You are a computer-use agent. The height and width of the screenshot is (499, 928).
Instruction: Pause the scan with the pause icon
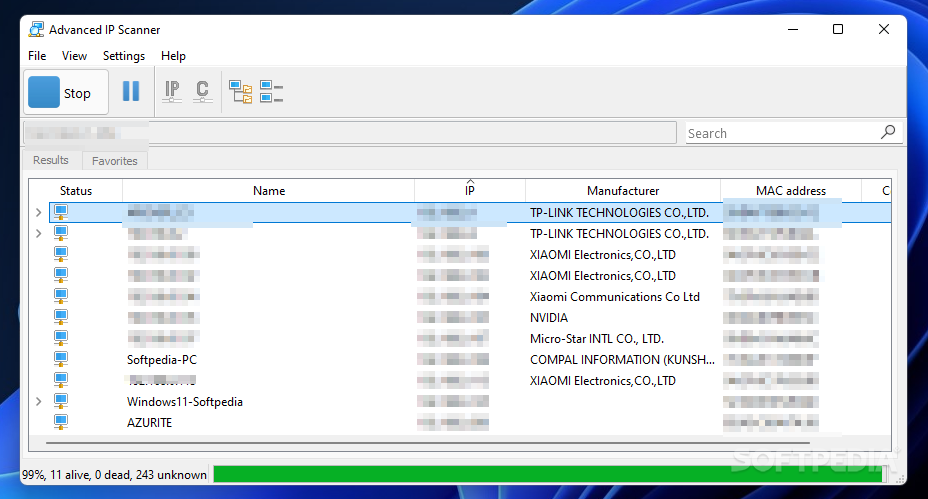[131, 91]
